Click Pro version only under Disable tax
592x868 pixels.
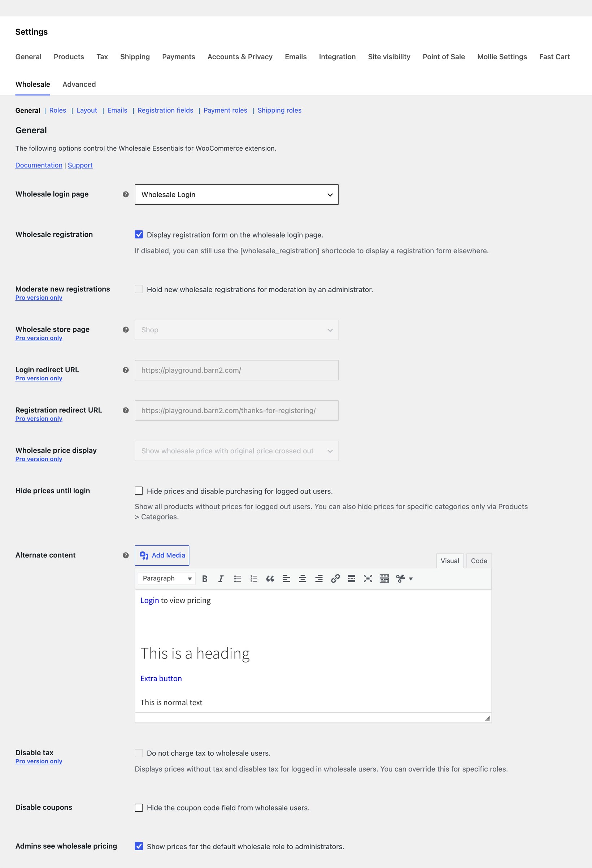pyautogui.click(x=39, y=761)
